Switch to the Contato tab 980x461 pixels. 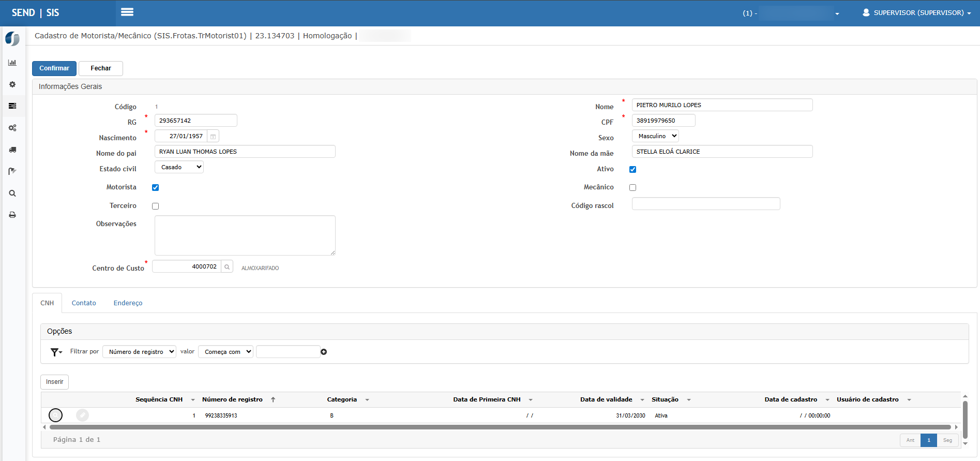(84, 303)
